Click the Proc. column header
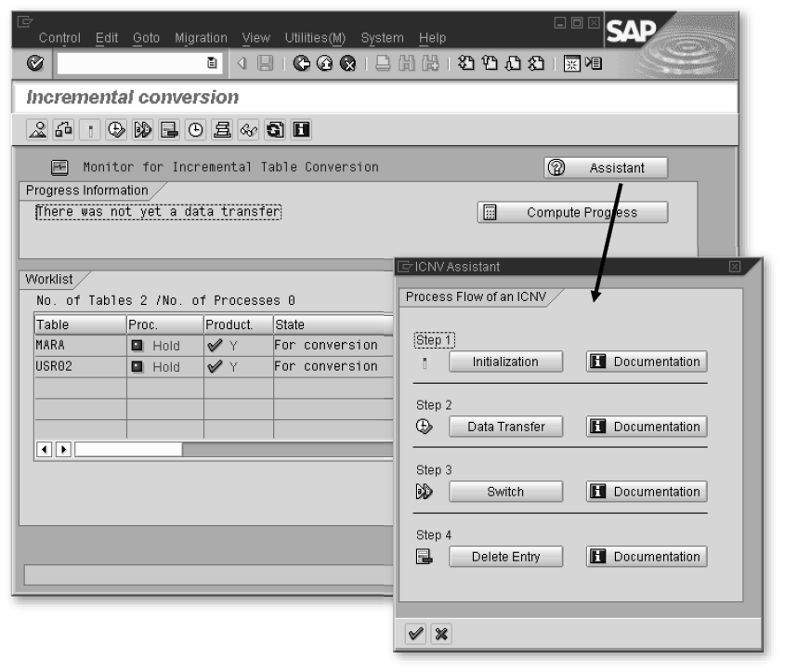Image resolution: width=785 pixels, height=672 pixels. pyautogui.click(x=165, y=324)
